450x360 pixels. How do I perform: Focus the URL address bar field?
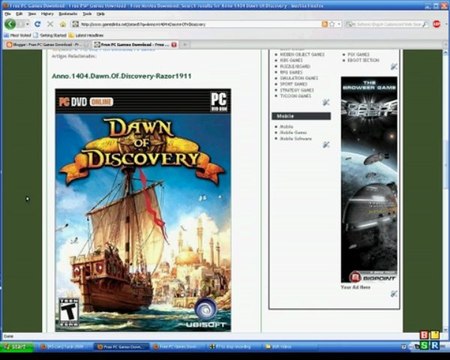200,24
